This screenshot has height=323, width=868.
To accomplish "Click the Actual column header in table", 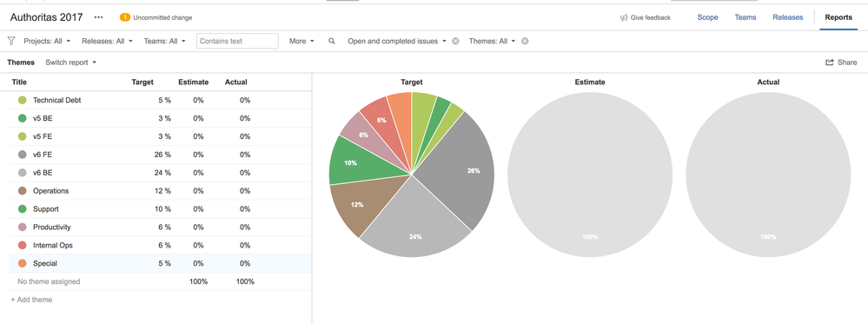I will click(235, 82).
